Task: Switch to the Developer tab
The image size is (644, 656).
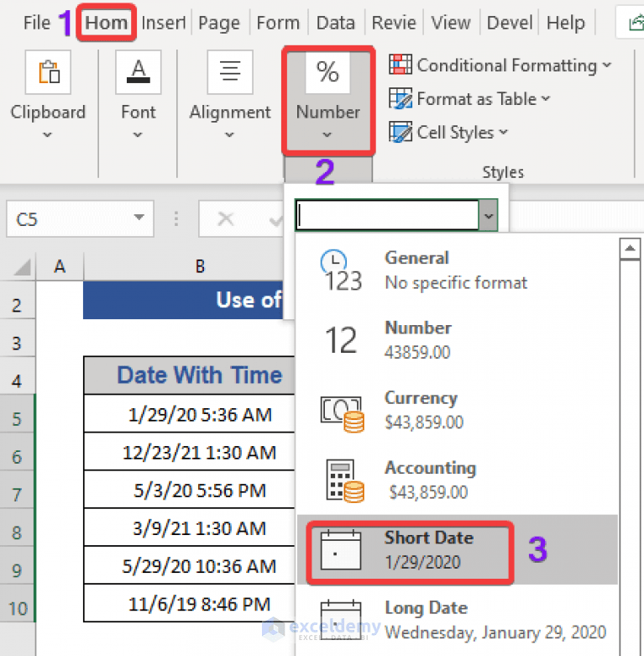Action: [510, 23]
